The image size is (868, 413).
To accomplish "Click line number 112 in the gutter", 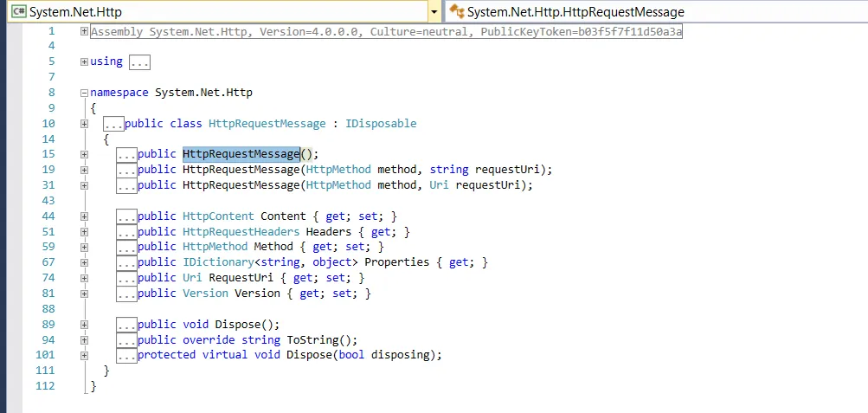I will 45,385.
